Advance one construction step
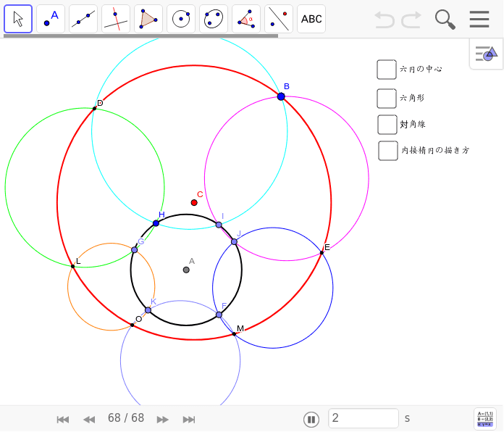504x432 pixels. 162,420
